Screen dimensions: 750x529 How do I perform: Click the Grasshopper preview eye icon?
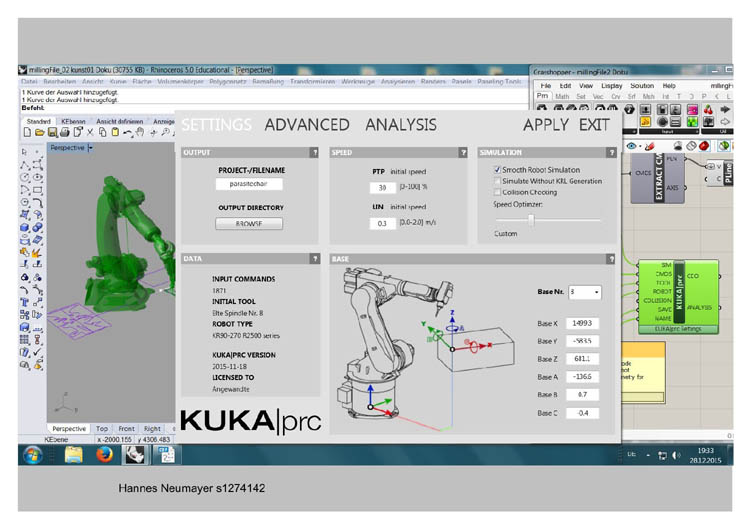[631, 146]
